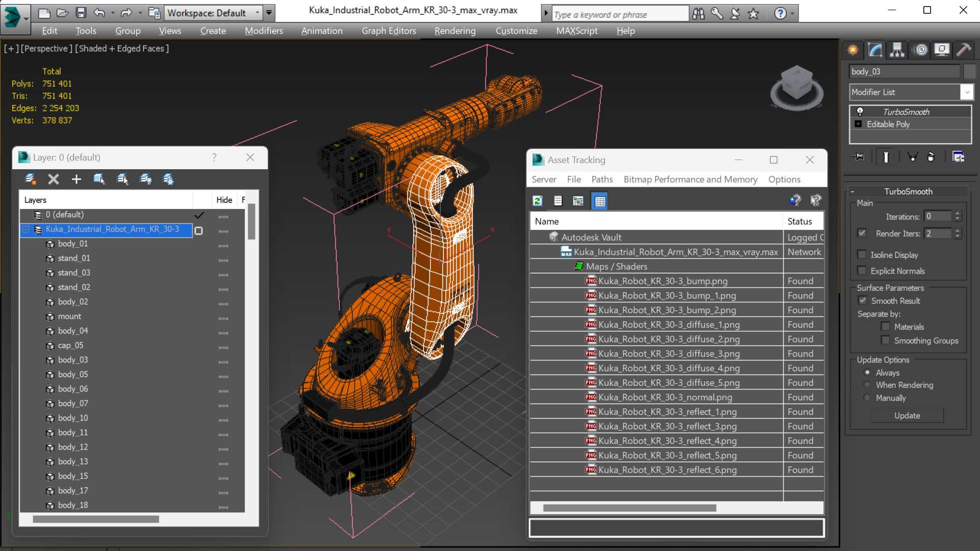
Task: Enable Separate by Smoothing Groups checkbox
Action: pyautogui.click(x=886, y=340)
